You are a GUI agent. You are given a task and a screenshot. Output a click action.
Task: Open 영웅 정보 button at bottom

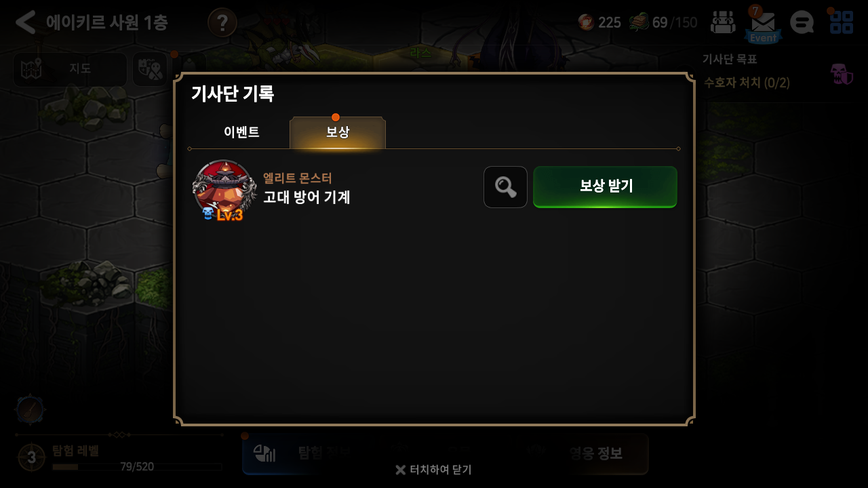[x=595, y=453]
